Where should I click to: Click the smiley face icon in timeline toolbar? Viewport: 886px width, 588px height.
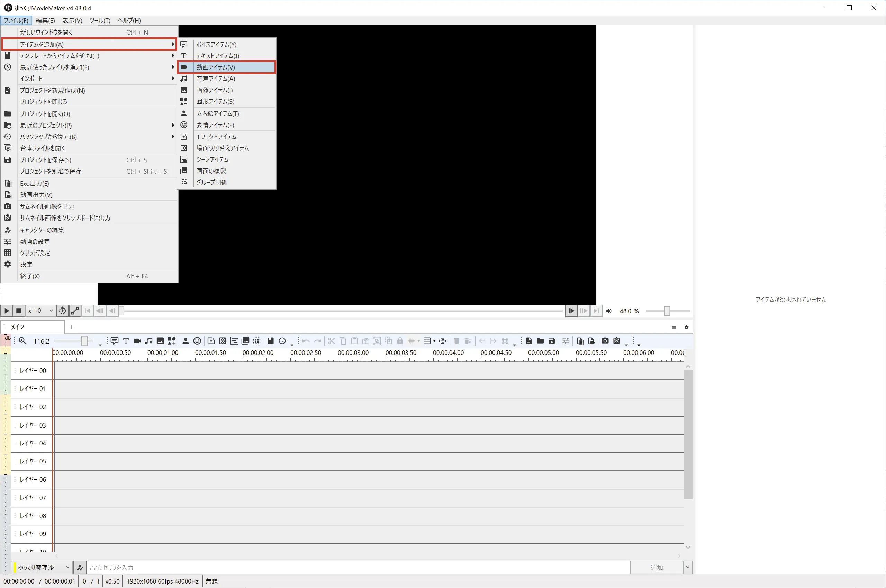click(197, 341)
